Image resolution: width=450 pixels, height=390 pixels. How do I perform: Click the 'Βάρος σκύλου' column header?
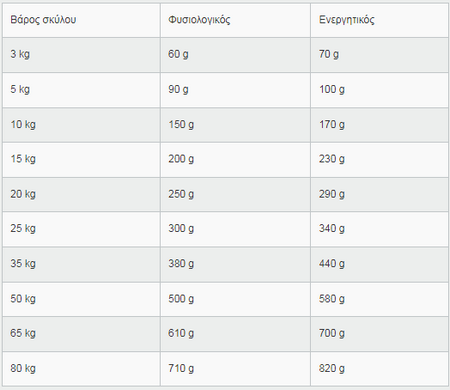81,20
